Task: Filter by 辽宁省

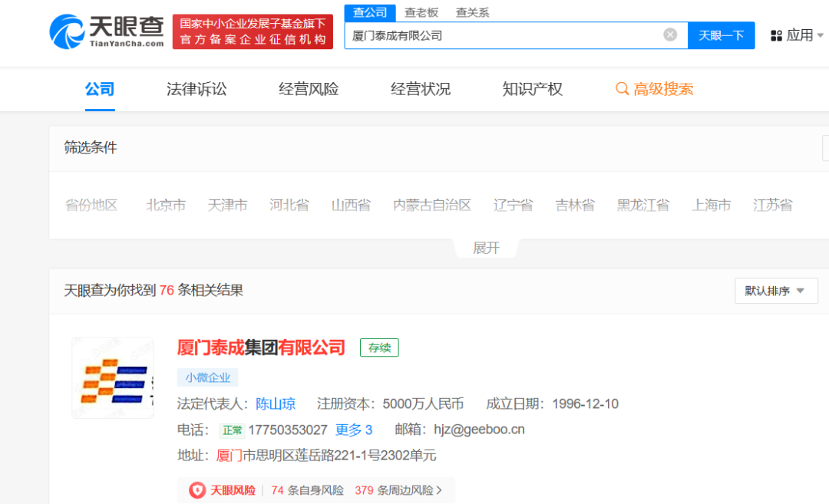Action: (x=514, y=205)
